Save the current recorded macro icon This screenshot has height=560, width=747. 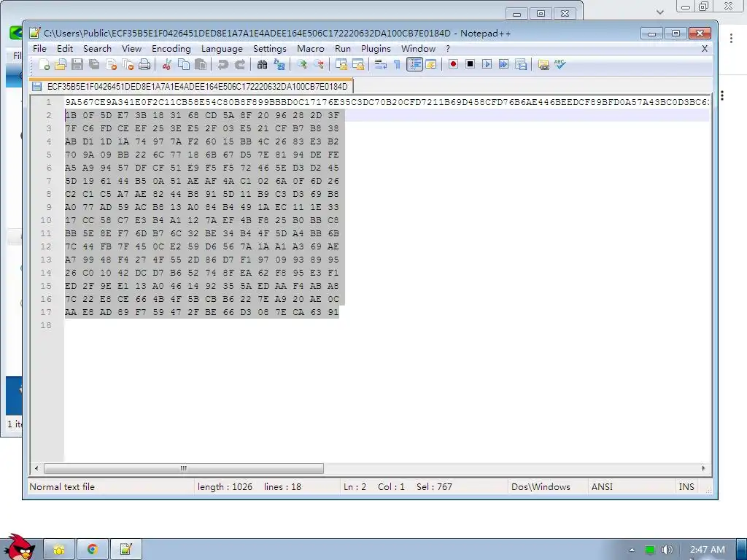click(x=521, y=64)
